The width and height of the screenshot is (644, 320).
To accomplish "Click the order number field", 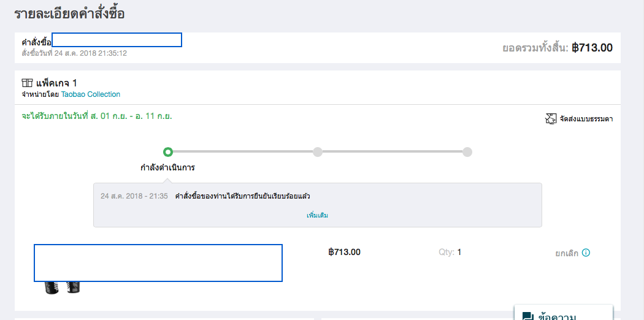I will point(117,40).
